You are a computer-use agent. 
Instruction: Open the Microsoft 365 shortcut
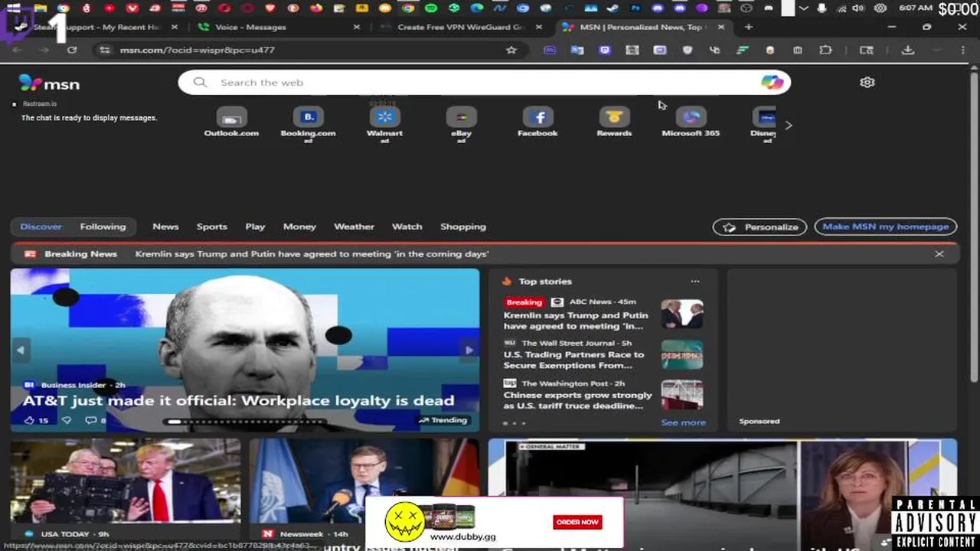(x=691, y=122)
